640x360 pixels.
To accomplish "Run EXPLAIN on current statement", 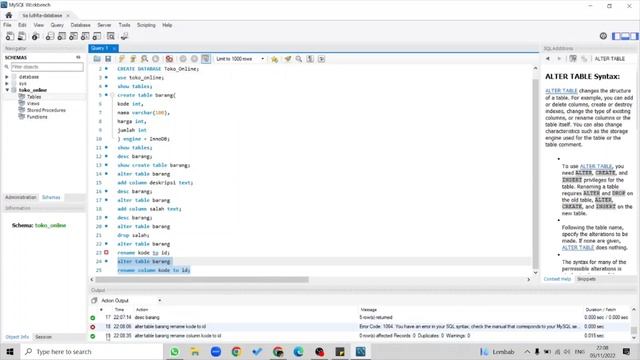I will click(144, 59).
